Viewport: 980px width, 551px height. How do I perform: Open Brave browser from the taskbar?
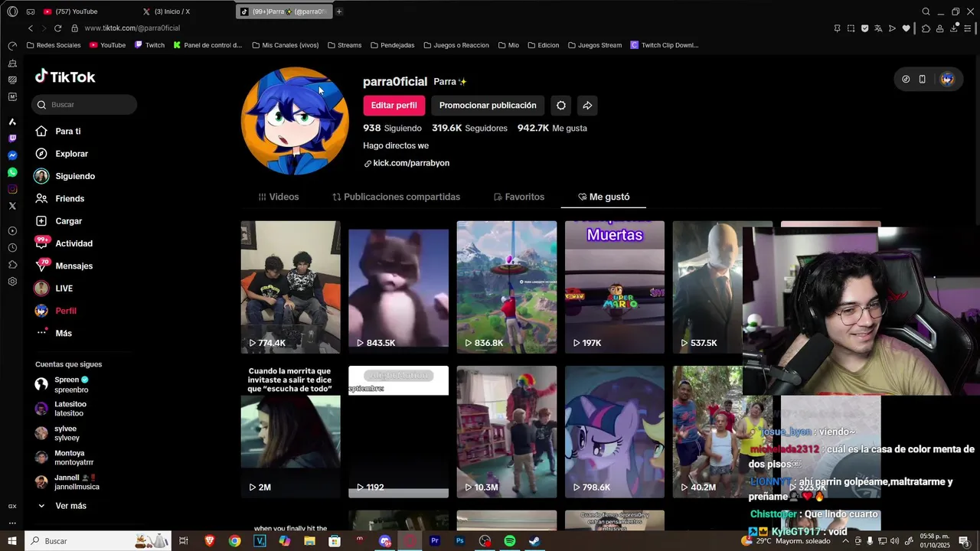[210, 541]
